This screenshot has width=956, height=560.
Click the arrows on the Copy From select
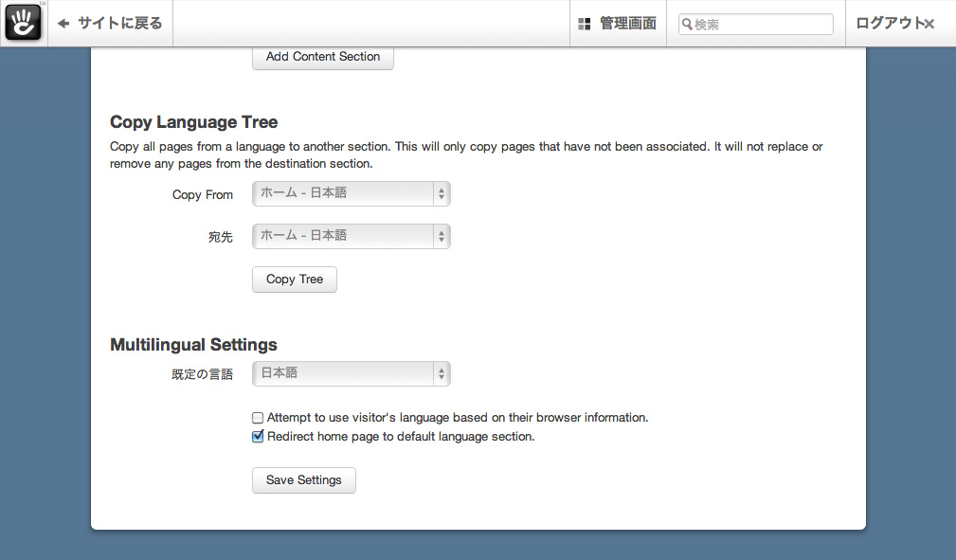tap(441, 194)
